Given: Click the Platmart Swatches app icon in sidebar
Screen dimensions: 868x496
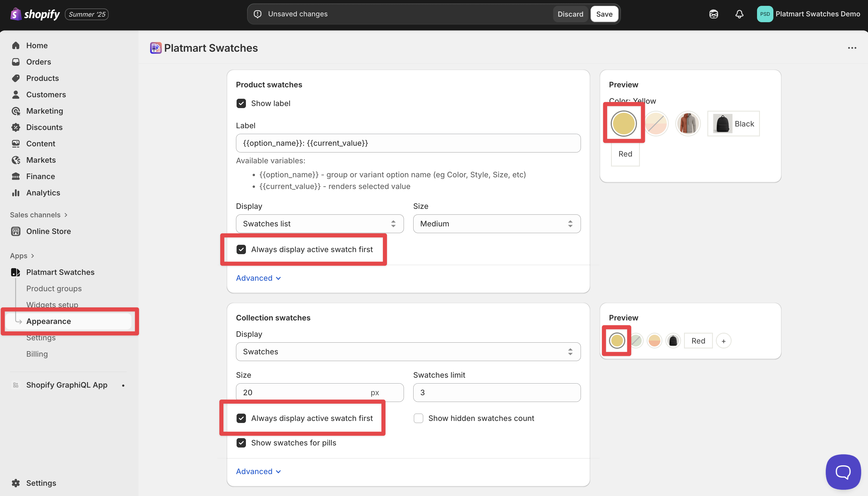Looking at the screenshot, I should click(x=16, y=272).
